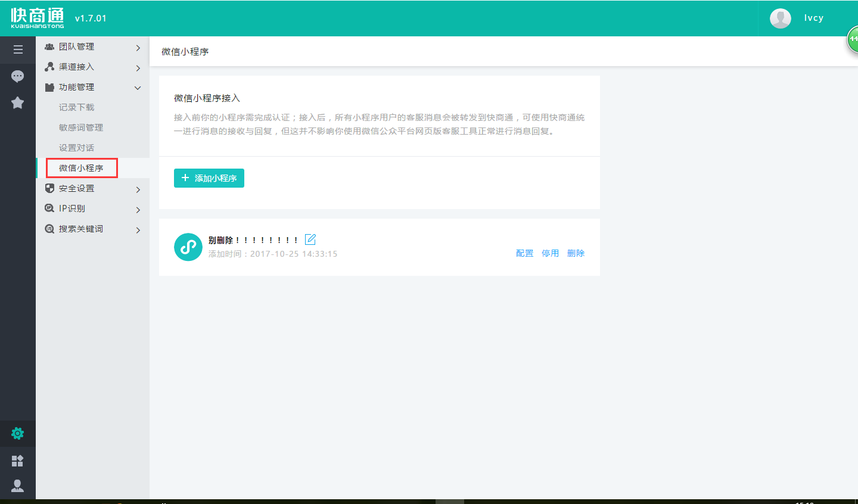Viewport: 858px width, 504px height.
Task: Click the green notification badge at top right
Action: tap(853, 39)
